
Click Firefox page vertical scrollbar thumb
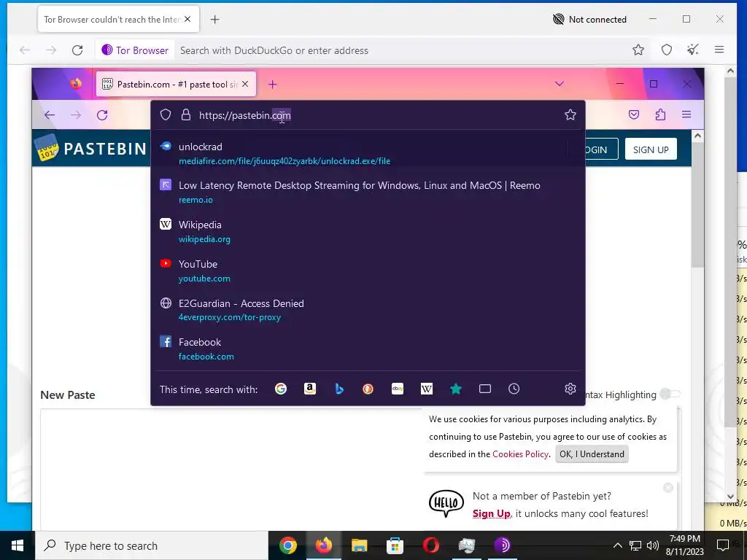click(697, 205)
